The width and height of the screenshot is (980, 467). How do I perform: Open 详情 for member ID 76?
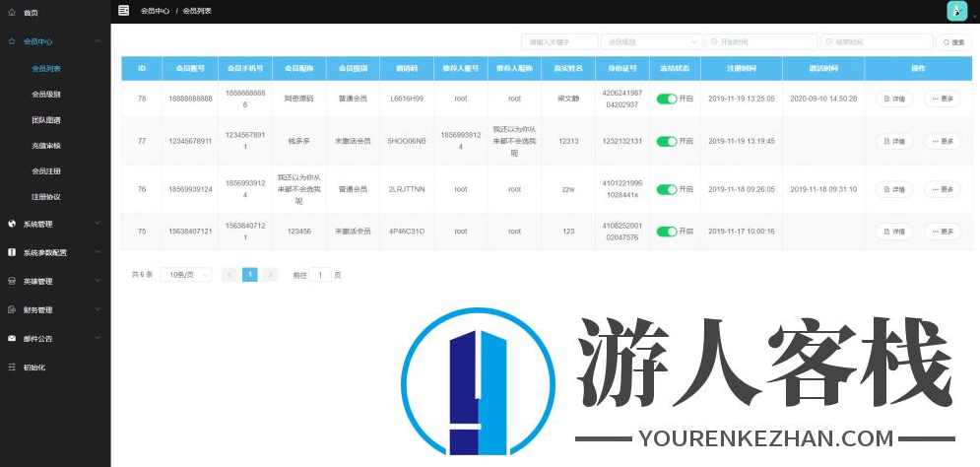point(893,189)
